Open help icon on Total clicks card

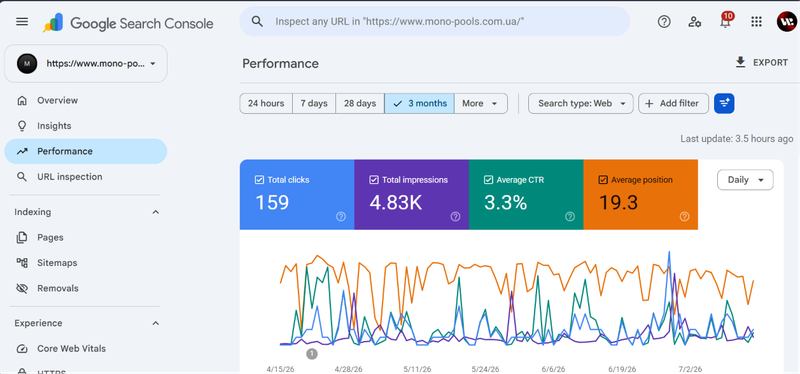tap(341, 217)
